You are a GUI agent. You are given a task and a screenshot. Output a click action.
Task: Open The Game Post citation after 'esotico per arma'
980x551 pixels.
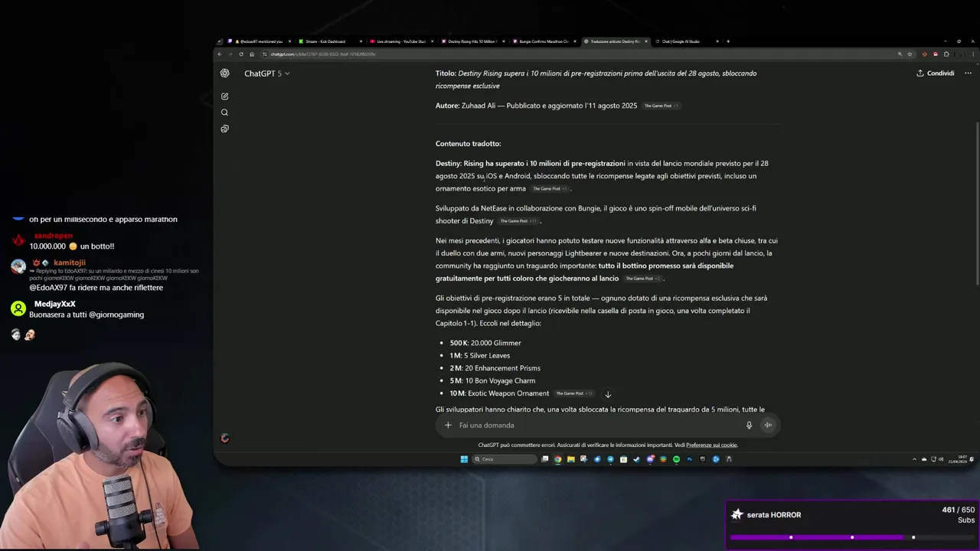click(x=550, y=189)
